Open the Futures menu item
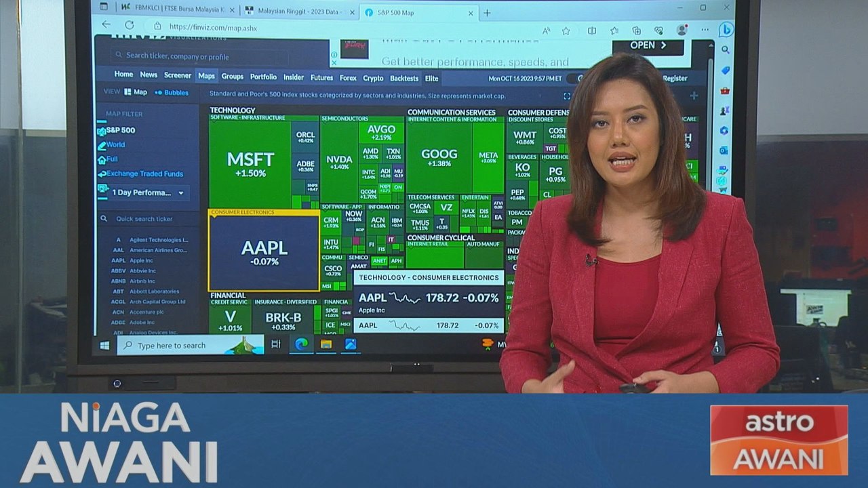 [x=321, y=78]
